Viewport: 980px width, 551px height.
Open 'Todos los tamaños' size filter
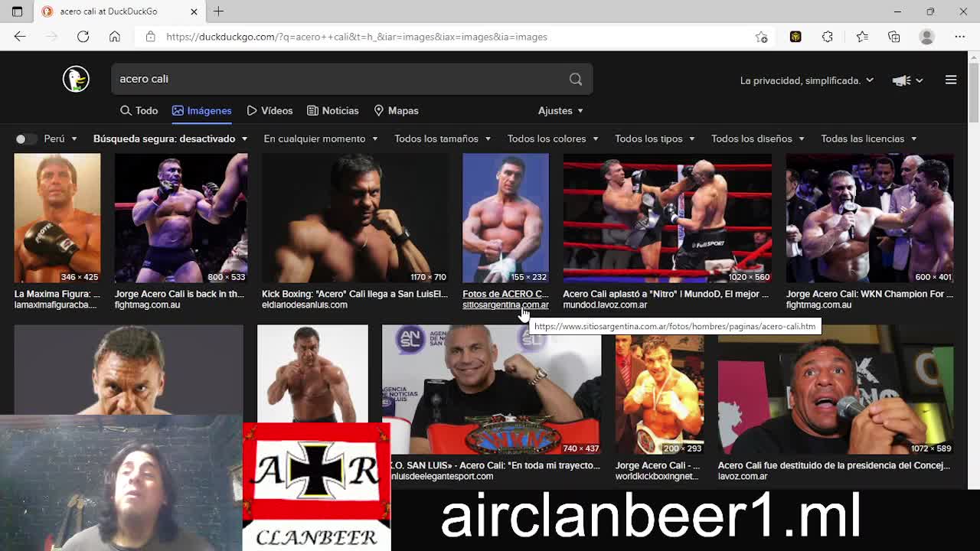point(443,139)
